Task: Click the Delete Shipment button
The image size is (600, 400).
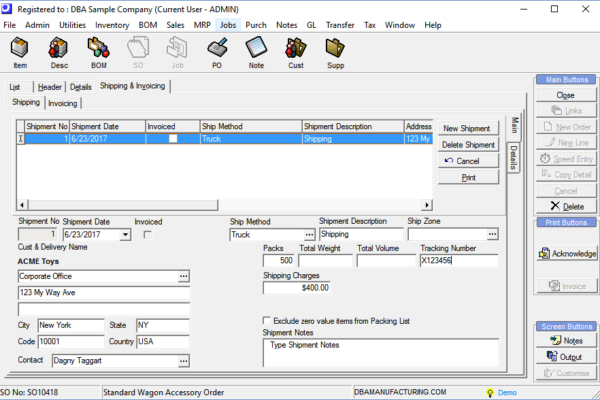Action: point(468,145)
